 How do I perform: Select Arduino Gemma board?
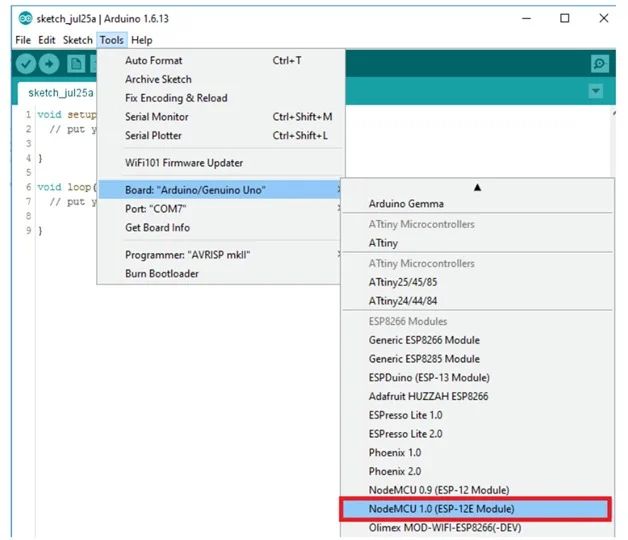click(x=477, y=204)
